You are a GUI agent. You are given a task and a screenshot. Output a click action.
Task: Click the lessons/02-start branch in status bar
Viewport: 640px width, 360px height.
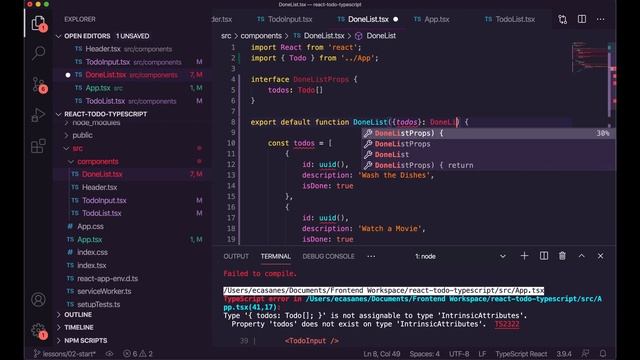click(64, 354)
